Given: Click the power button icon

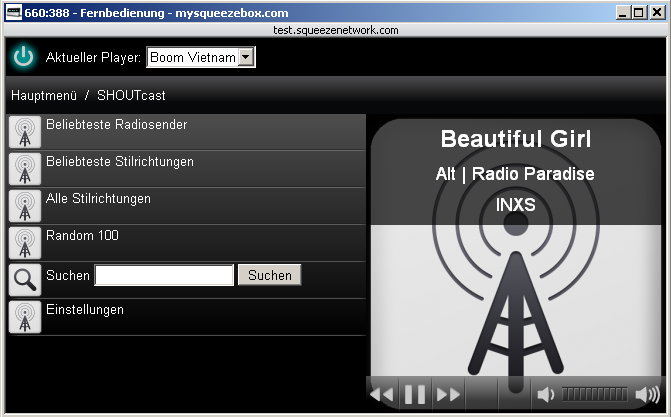Looking at the screenshot, I should 23,57.
